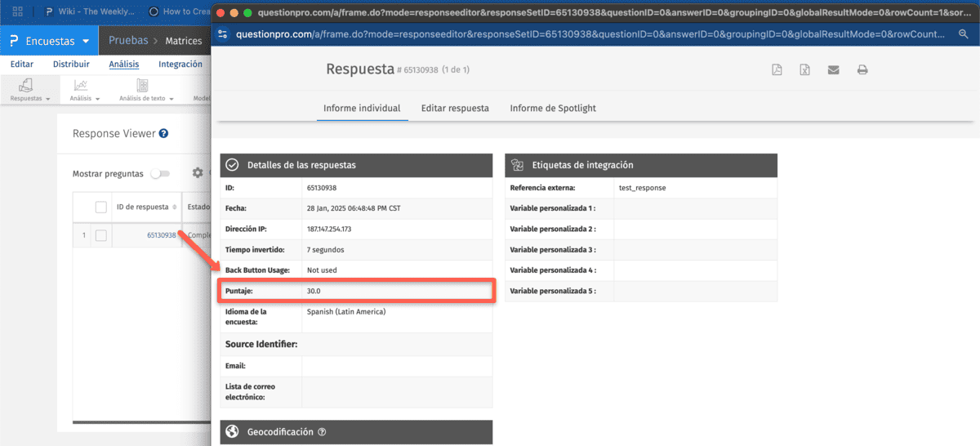
Task: Check the box for response 65130938 row
Action: [x=101, y=235]
